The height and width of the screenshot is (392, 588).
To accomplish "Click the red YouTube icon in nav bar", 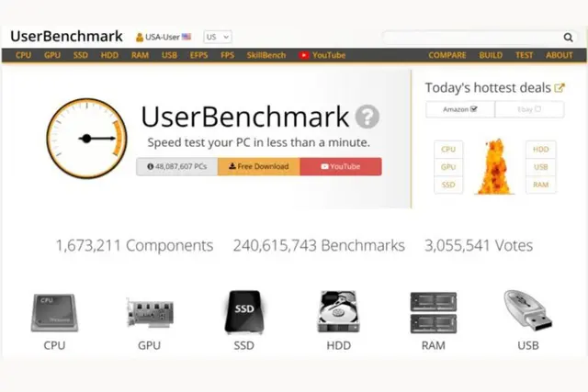I will tap(304, 55).
